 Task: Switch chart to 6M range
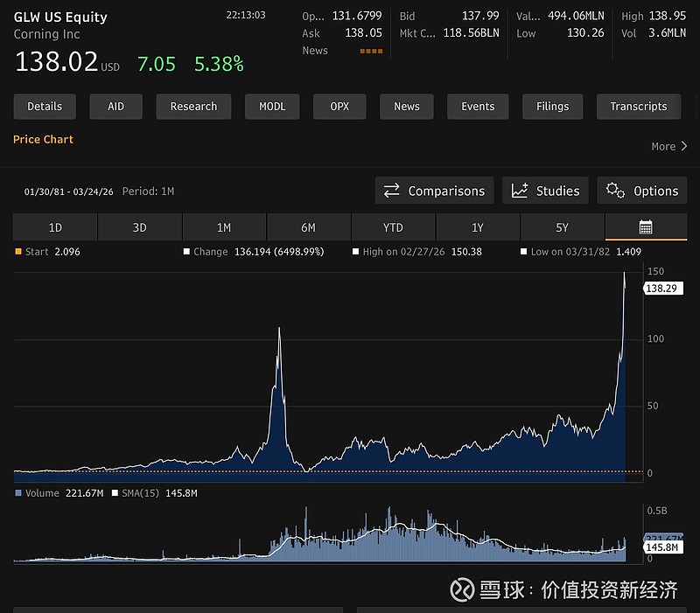click(x=308, y=227)
